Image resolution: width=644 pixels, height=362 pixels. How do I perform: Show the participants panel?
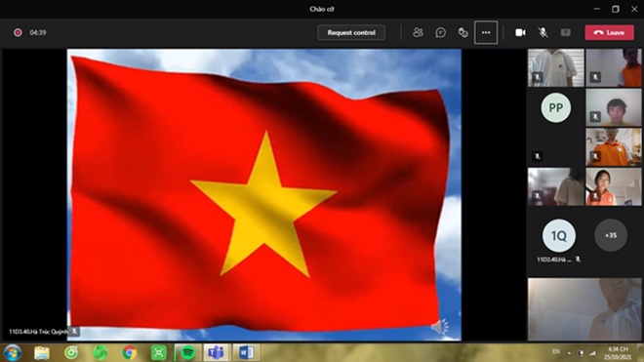418,32
